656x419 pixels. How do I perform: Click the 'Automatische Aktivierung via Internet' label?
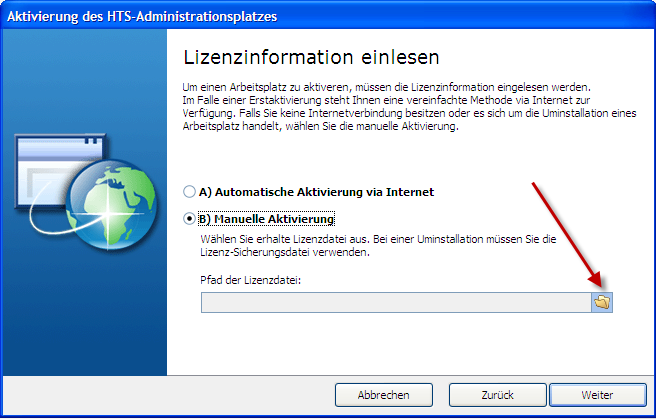[x=317, y=191]
